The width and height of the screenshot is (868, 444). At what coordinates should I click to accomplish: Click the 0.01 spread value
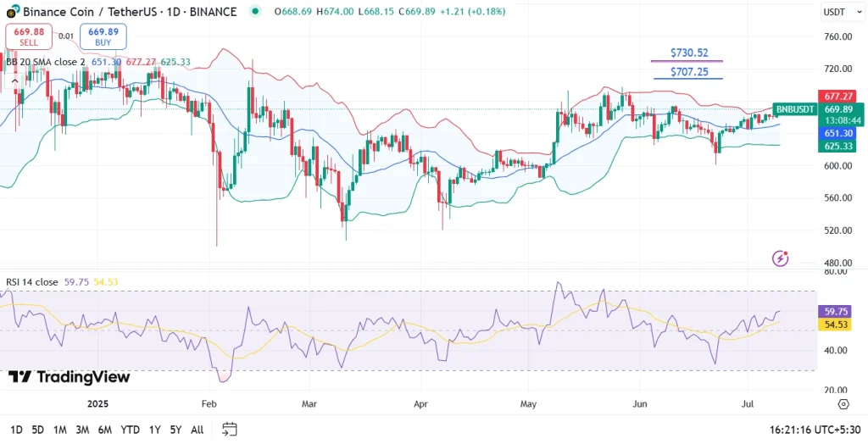tap(66, 36)
